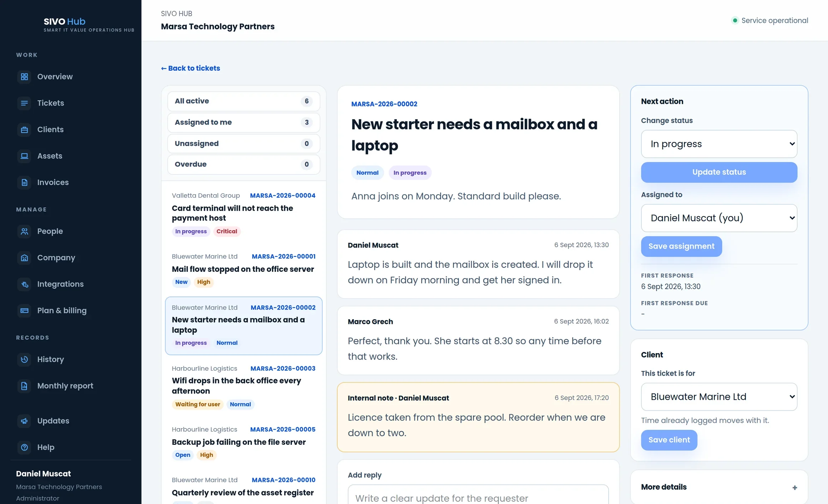Viewport: 828px width, 504px height.
Task: Select the All active filter
Action: (x=243, y=101)
